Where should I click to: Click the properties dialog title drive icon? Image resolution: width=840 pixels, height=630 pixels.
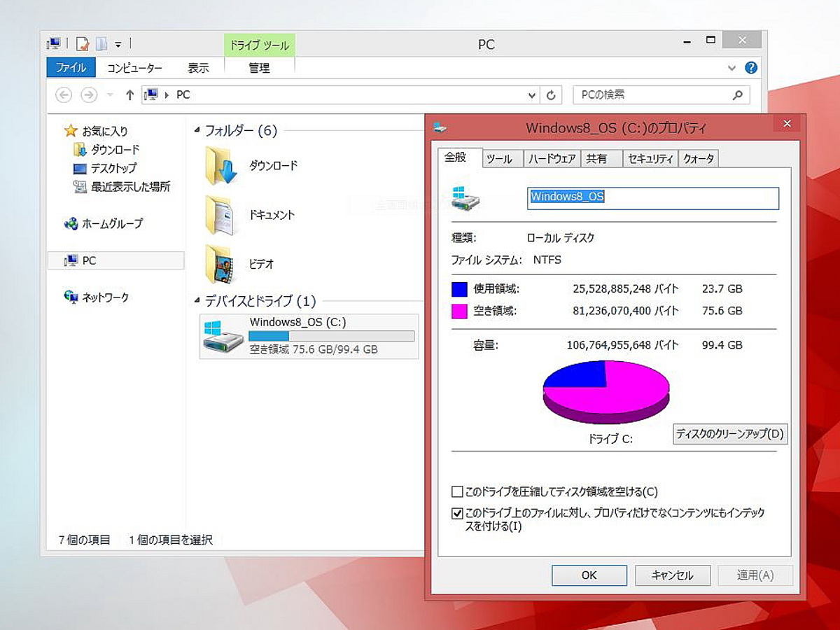(x=440, y=127)
